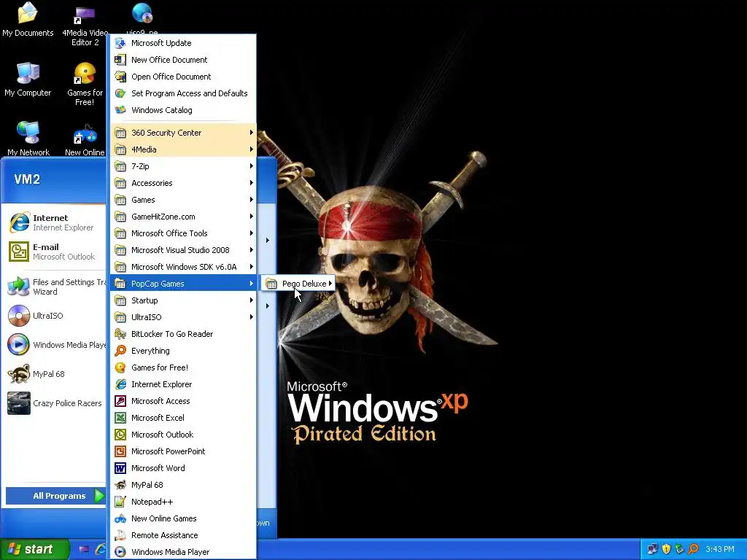Click the GameHitZone.com folder icon
The height and width of the screenshot is (560, 747).
[120, 216]
